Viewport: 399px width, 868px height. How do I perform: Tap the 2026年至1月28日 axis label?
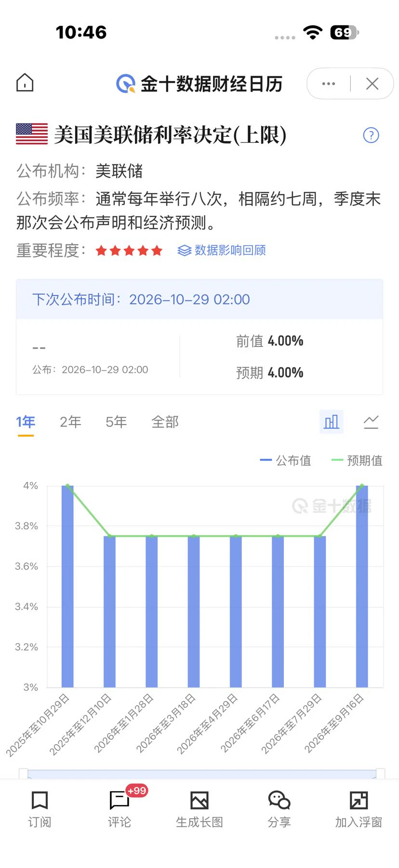(124, 723)
